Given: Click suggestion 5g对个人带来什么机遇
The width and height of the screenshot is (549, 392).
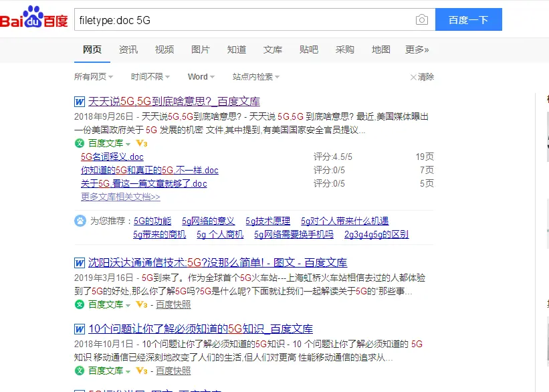Looking at the screenshot, I should 345,221.
